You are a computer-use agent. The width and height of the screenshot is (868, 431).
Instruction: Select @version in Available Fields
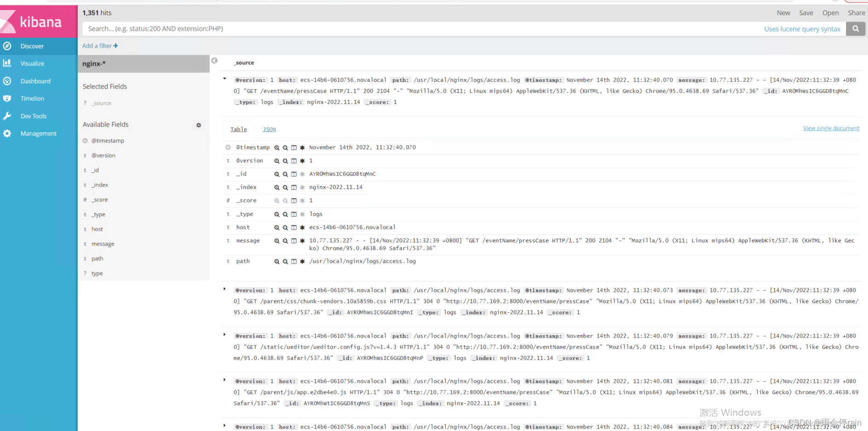(103, 155)
